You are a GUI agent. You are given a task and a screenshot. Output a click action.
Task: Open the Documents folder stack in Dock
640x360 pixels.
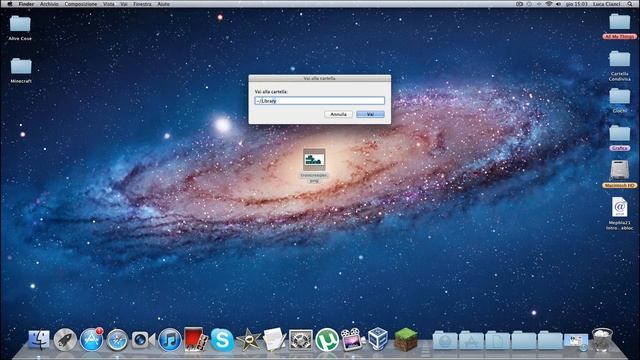pyautogui.click(x=497, y=340)
